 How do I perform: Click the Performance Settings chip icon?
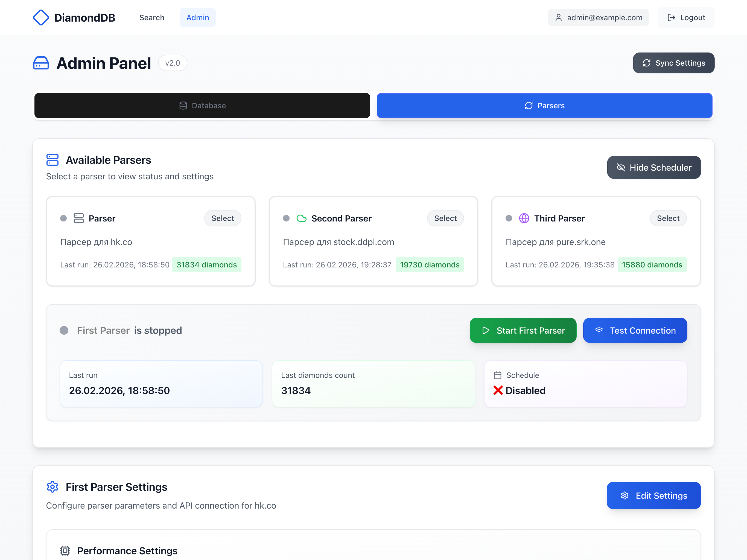click(65, 551)
